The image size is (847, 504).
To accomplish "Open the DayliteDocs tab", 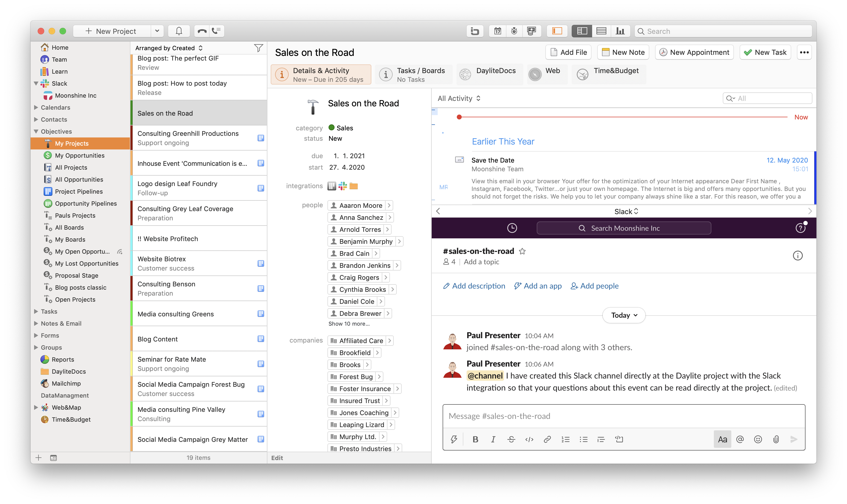I will point(489,74).
